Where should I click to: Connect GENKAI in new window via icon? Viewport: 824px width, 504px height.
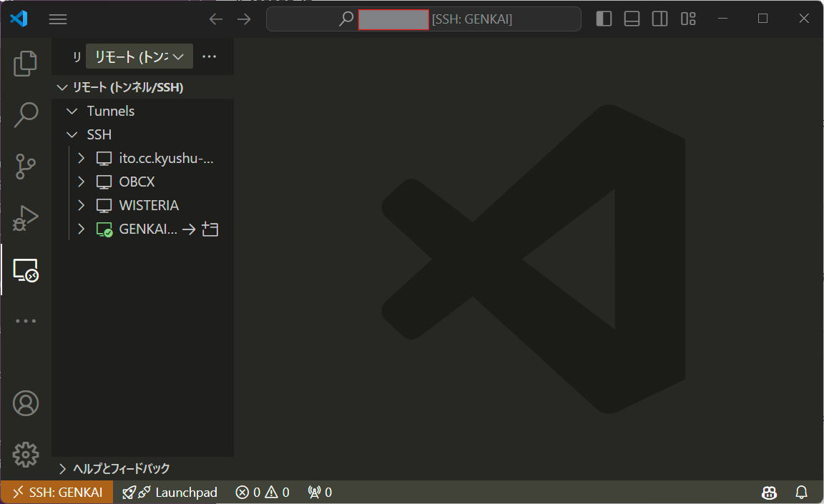[x=210, y=229]
